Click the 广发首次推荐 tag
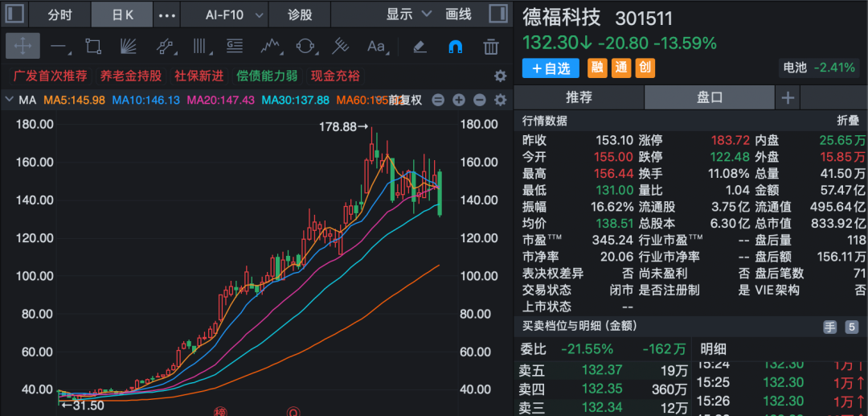This screenshot has height=416, width=868. (x=51, y=76)
